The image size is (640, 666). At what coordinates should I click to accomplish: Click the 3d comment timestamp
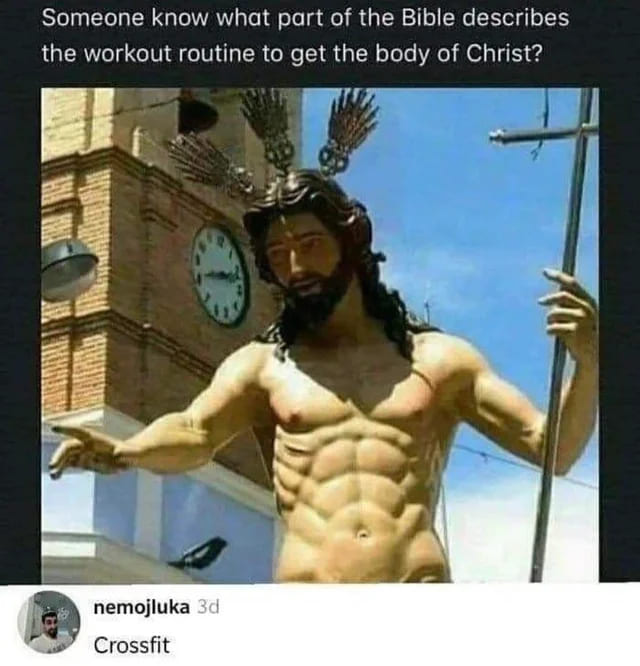pyautogui.click(x=209, y=607)
